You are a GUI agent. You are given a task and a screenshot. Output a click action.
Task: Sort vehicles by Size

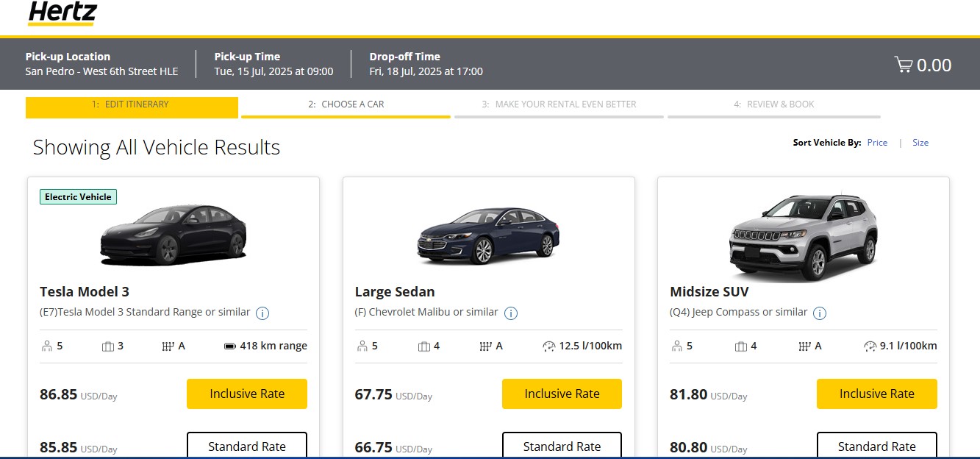pos(920,143)
